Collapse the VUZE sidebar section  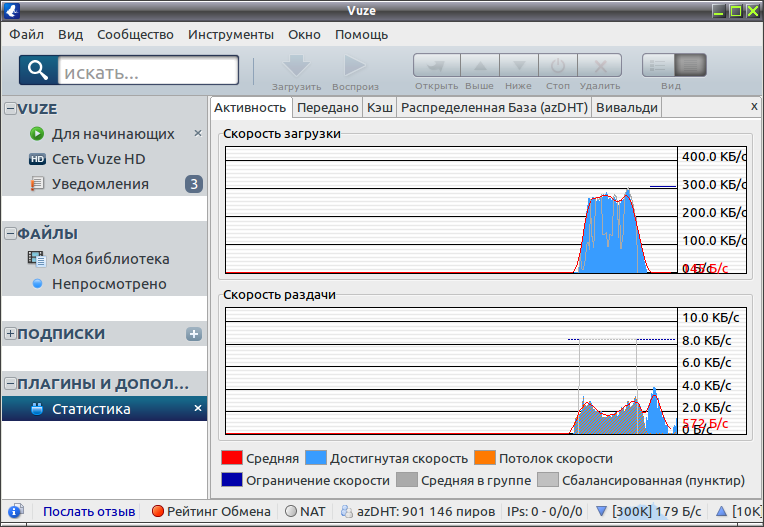10,109
